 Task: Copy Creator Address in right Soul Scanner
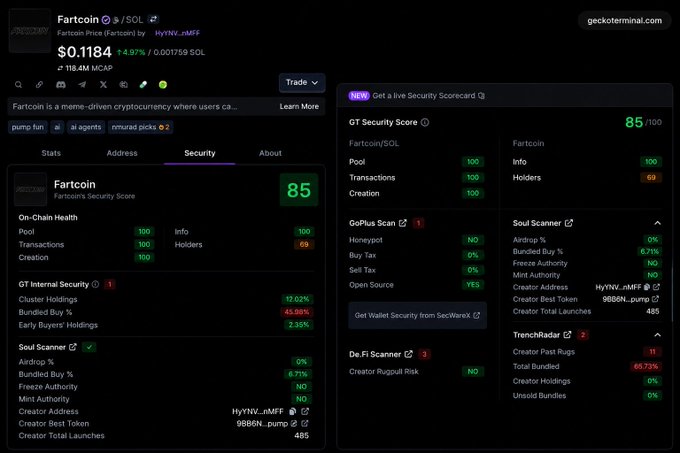[x=647, y=287]
